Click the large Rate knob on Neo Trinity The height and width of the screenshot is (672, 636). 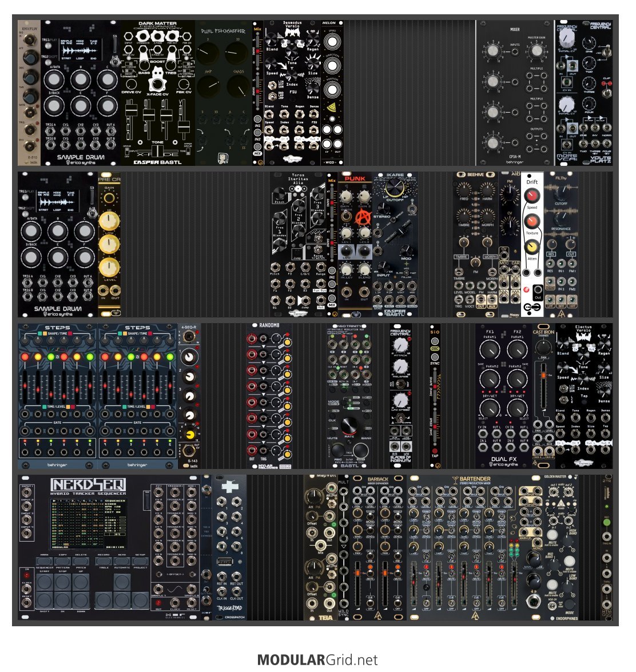point(349,425)
